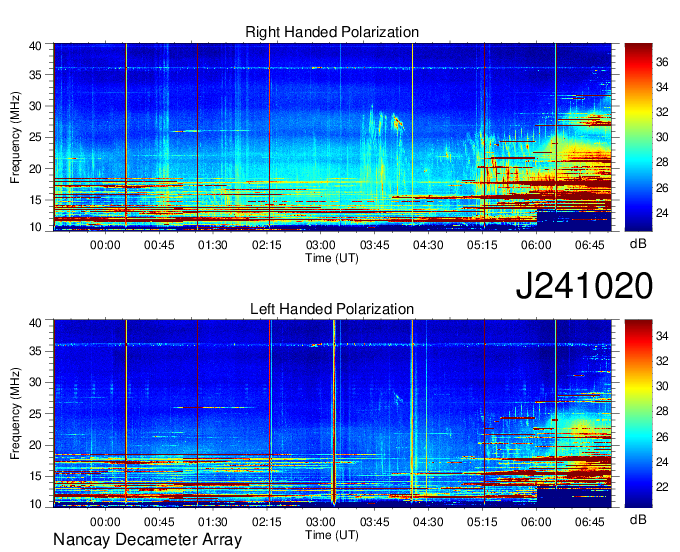Click the "40" frequency tick on the right-handed plot
Image resolution: width=680 pixels, height=552 pixels.
[35, 46]
